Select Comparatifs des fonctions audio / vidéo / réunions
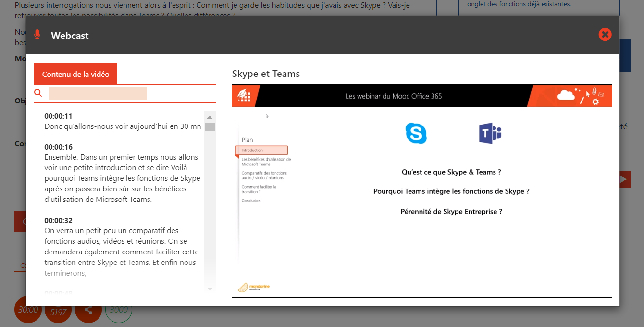The width and height of the screenshot is (644, 327). click(x=264, y=176)
